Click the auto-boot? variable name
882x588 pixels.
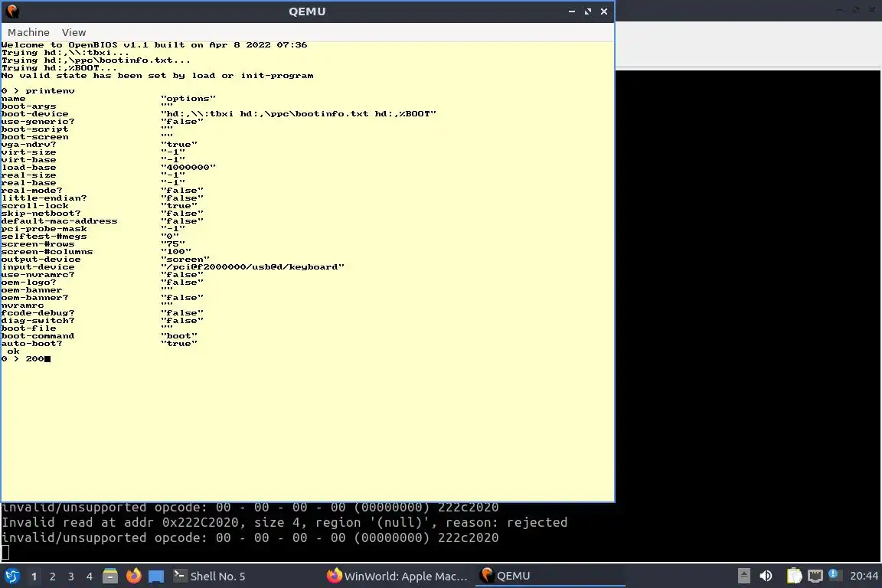click(32, 343)
